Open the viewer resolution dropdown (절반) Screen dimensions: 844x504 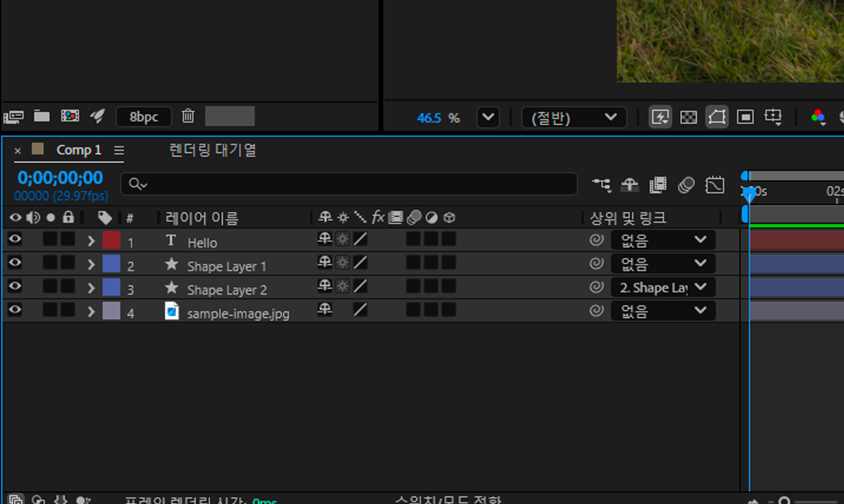(x=573, y=118)
